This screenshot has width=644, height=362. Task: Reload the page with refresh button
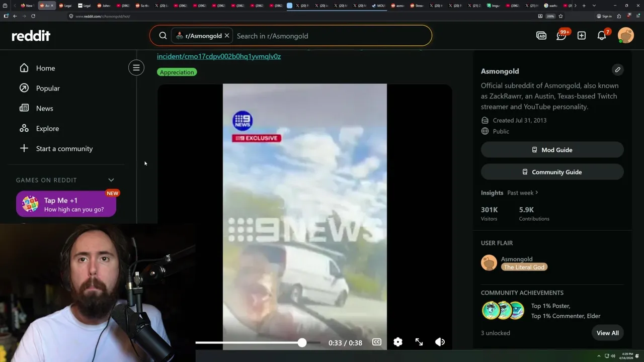click(33, 16)
